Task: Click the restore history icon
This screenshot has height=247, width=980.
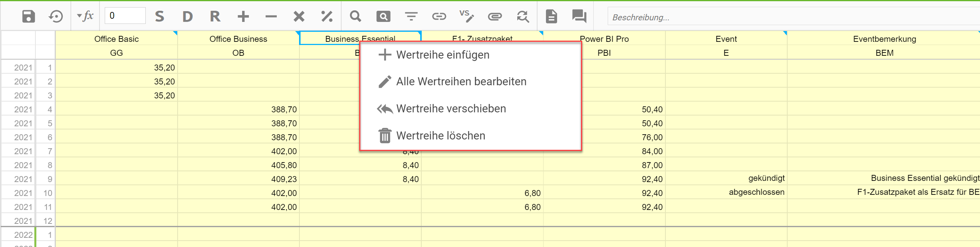Action: point(56,16)
